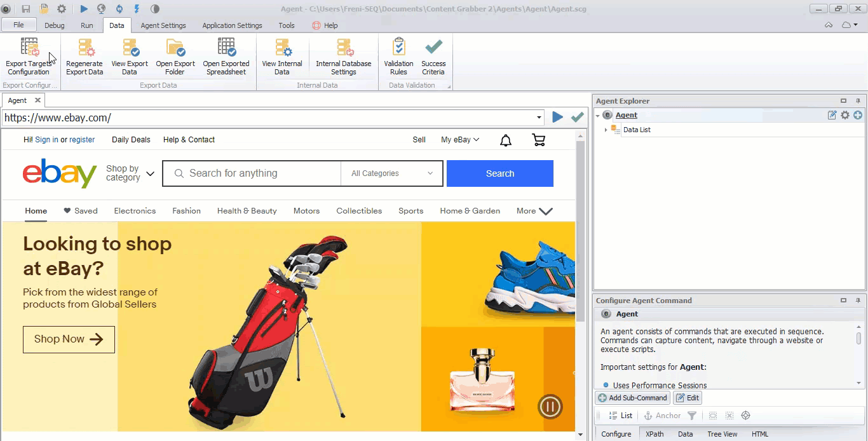Screen dimensions: 868x441
Task: Switch to the Agent Settings ribbon tab
Action: pyautogui.click(x=163, y=25)
